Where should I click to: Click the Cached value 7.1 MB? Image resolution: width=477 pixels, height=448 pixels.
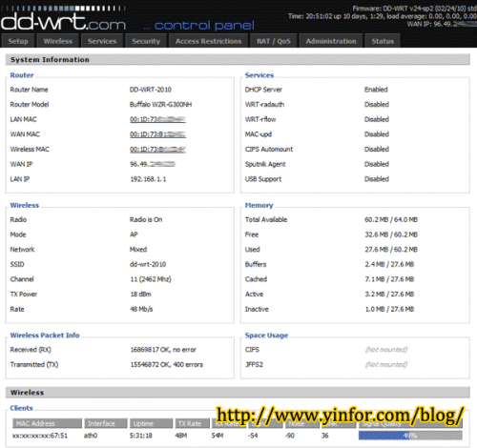(375, 279)
